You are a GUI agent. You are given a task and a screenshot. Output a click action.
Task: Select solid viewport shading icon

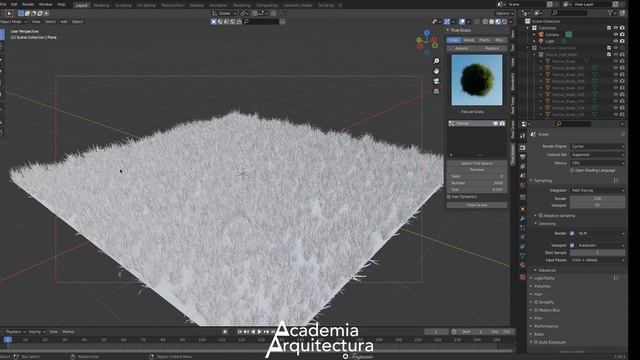[492, 22]
